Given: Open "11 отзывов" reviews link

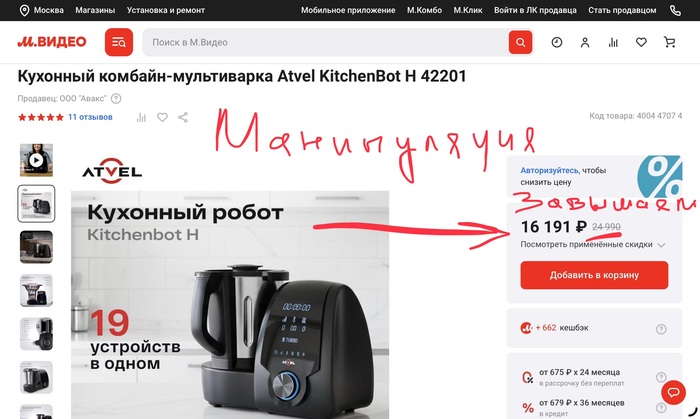Looking at the screenshot, I should click(90, 117).
